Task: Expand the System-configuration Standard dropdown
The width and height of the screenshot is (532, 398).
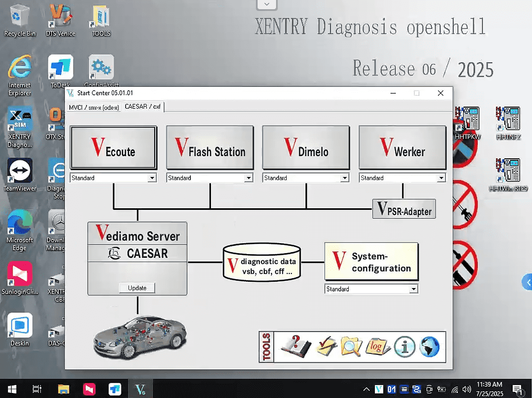Action: point(414,289)
